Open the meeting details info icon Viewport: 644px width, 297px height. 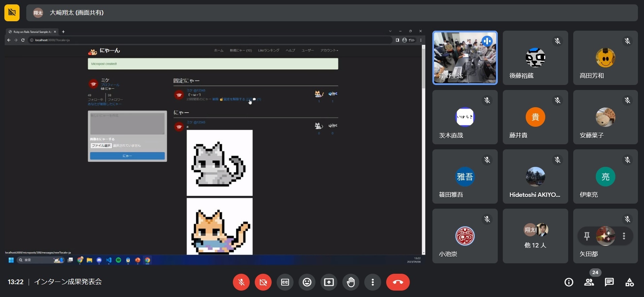569,282
